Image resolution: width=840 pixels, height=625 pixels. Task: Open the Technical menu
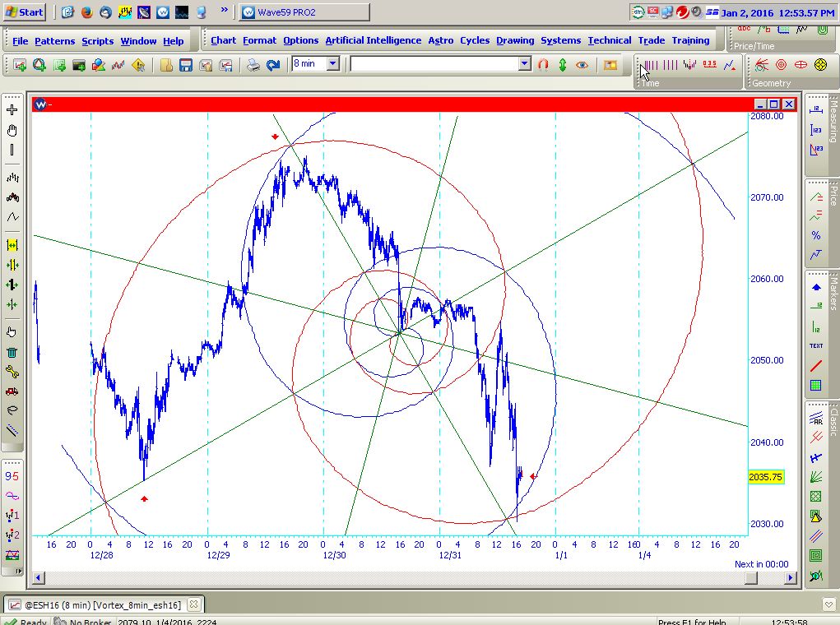(610, 40)
